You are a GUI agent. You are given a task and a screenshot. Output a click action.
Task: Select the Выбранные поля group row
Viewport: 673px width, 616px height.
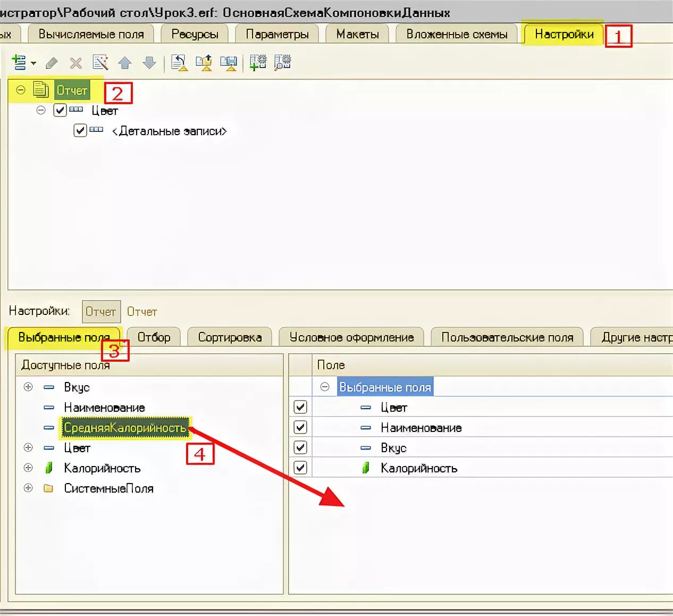point(385,387)
